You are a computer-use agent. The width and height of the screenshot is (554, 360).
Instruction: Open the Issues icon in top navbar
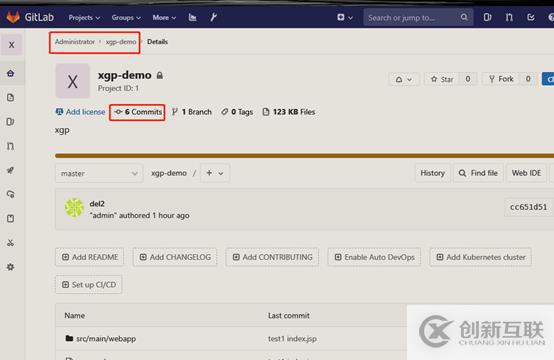487,17
